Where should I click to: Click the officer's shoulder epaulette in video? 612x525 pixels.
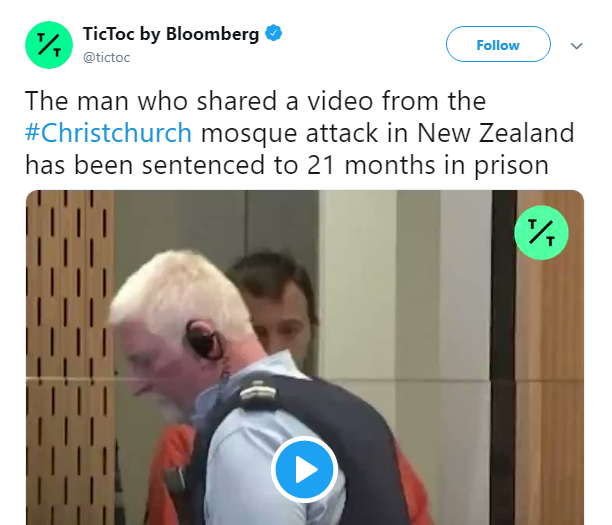click(258, 391)
